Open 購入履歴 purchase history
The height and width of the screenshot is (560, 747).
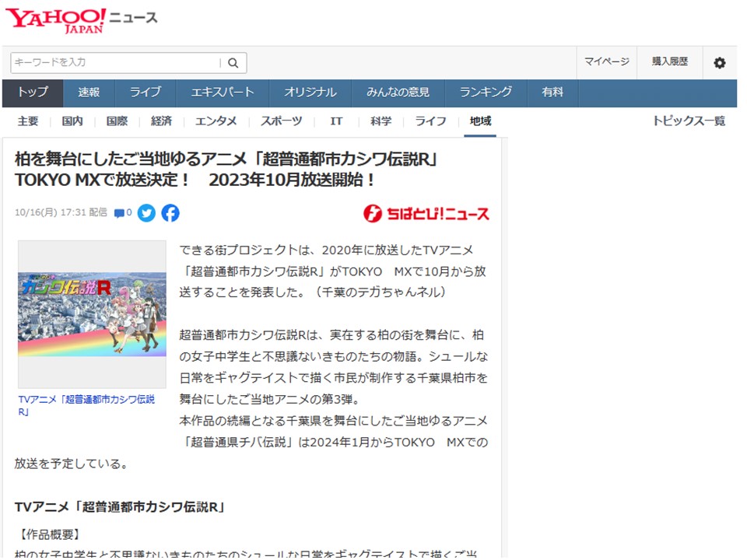click(669, 62)
